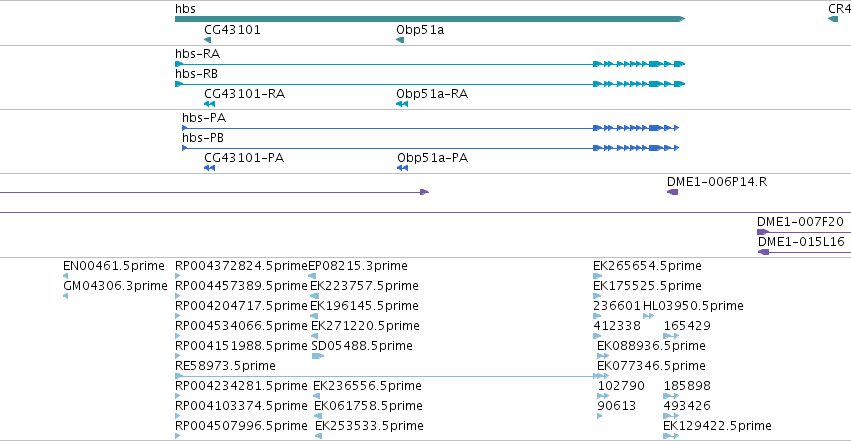Viewport: 851px width, 441px height.
Task: Select the 'EP08215.3prime' label
Action: [358, 266]
